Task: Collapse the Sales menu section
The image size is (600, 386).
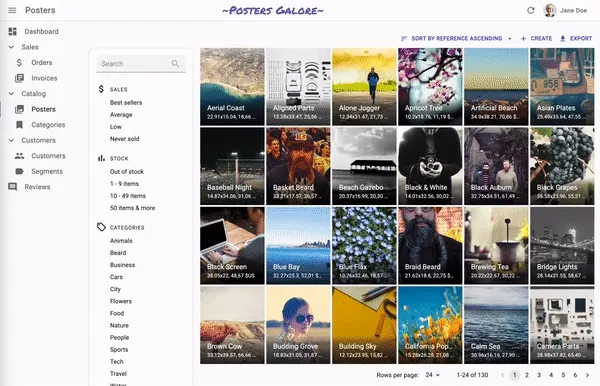Action: pos(11,47)
